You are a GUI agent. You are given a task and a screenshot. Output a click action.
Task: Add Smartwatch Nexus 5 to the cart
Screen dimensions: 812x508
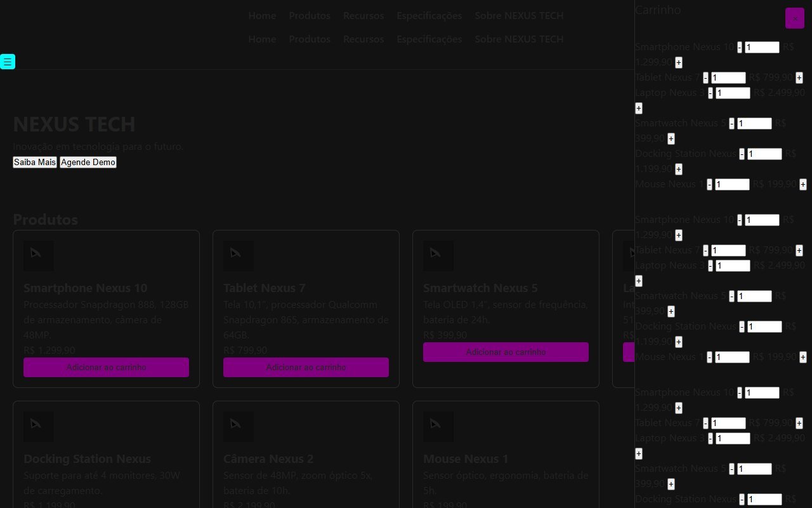[x=506, y=352]
